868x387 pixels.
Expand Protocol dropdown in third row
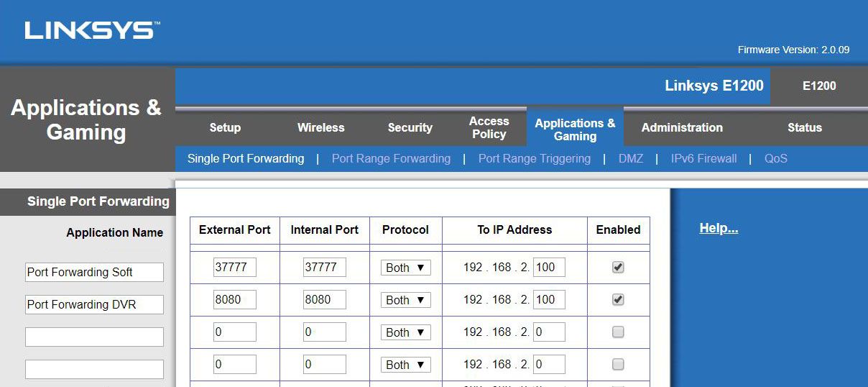tap(405, 332)
